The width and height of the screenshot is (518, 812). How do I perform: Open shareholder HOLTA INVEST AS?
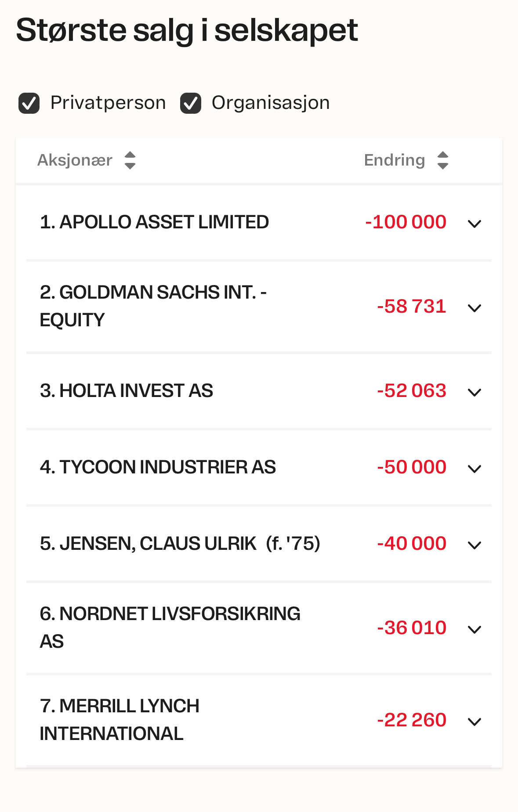[x=127, y=391]
